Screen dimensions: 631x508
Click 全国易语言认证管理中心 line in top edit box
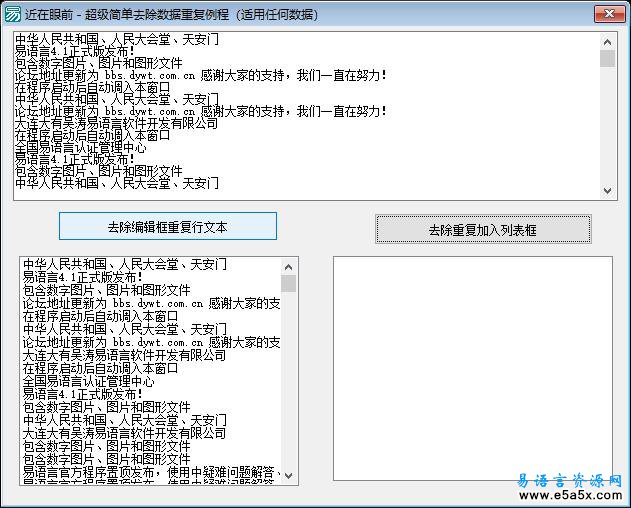coord(80,147)
